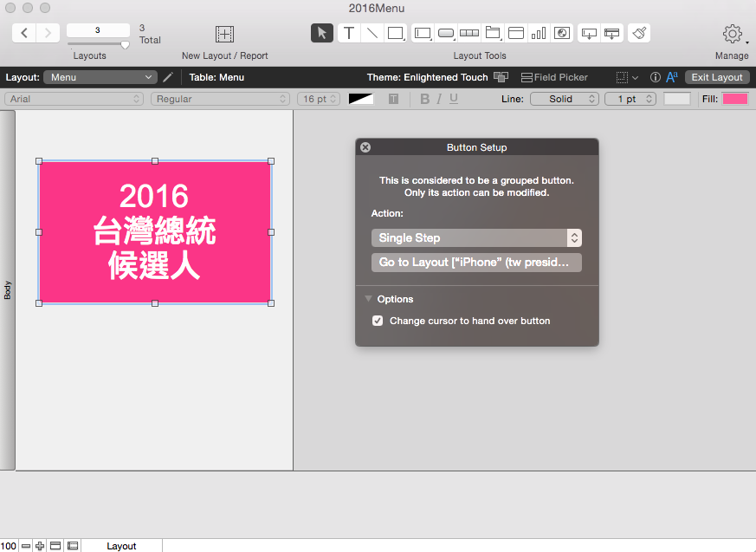Open the Layout mode popup at bottom
This screenshot has width=756, height=552.
[x=121, y=546]
